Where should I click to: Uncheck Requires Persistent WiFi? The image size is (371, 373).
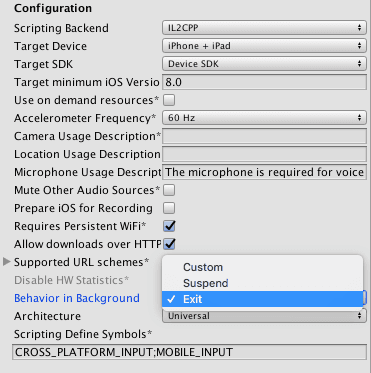(169, 226)
